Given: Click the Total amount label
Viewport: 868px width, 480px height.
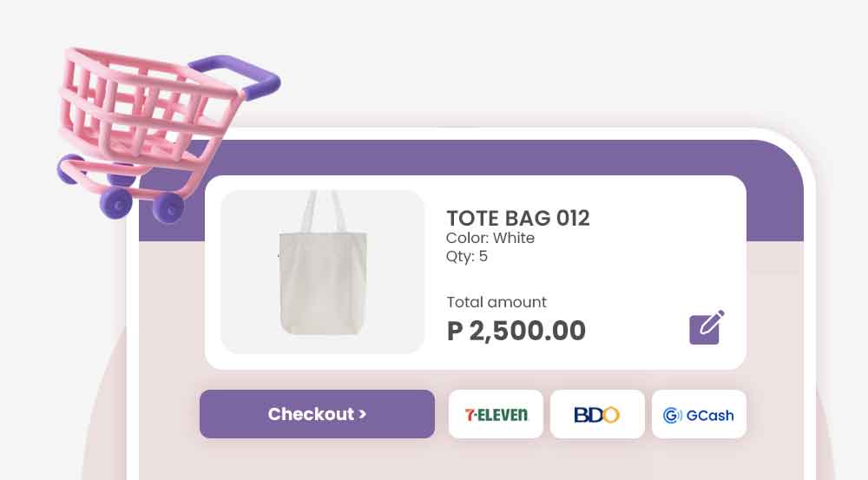Looking at the screenshot, I should click(496, 302).
